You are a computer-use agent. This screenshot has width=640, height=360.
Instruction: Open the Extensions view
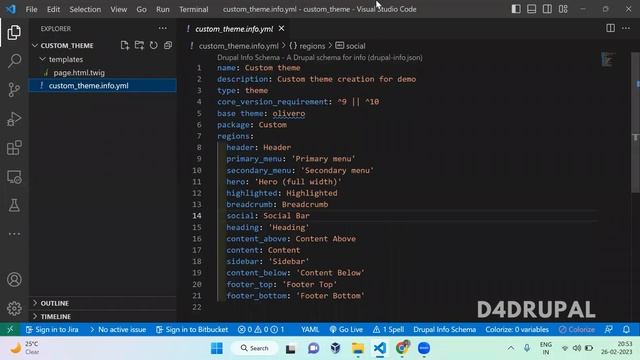point(14,148)
